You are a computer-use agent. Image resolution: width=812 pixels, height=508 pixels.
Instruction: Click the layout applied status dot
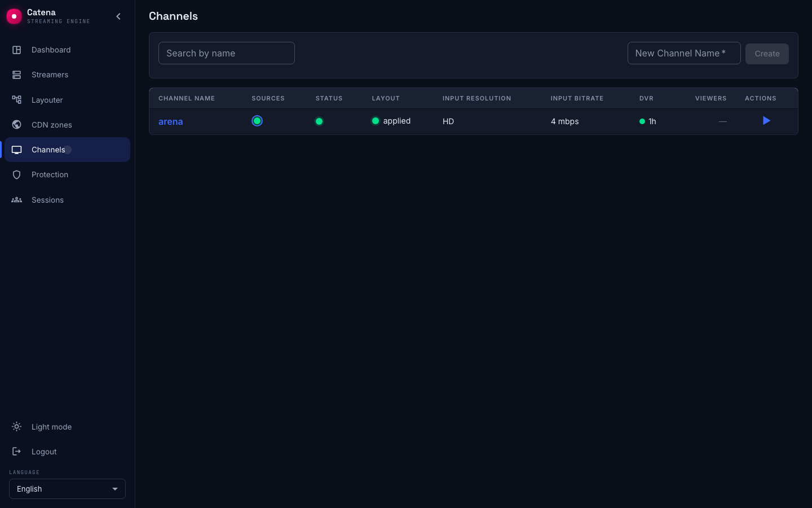pyautogui.click(x=376, y=121)
